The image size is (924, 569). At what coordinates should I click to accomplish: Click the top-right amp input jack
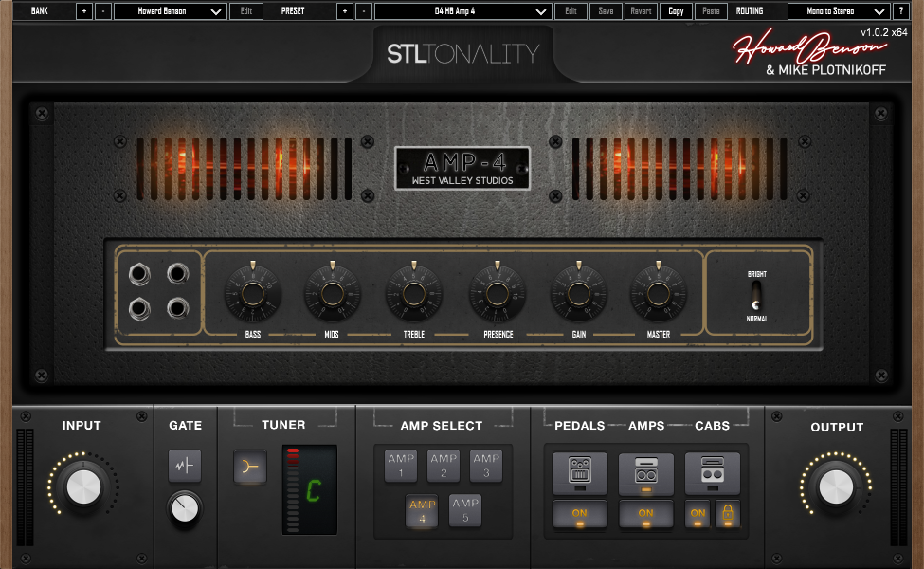[177, 273]
